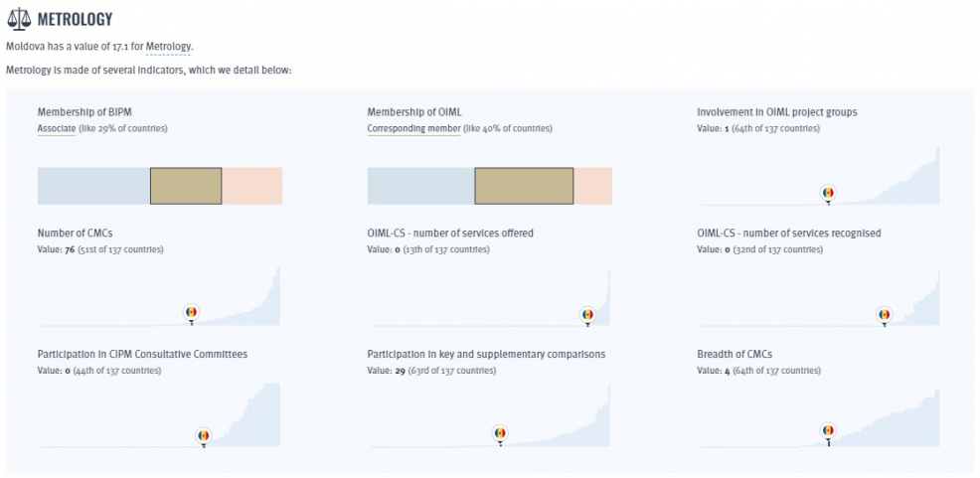Click Moldova flag in OIML-CS services recognised chart
Screen dimensions: 980x478
tap(884, 315)
